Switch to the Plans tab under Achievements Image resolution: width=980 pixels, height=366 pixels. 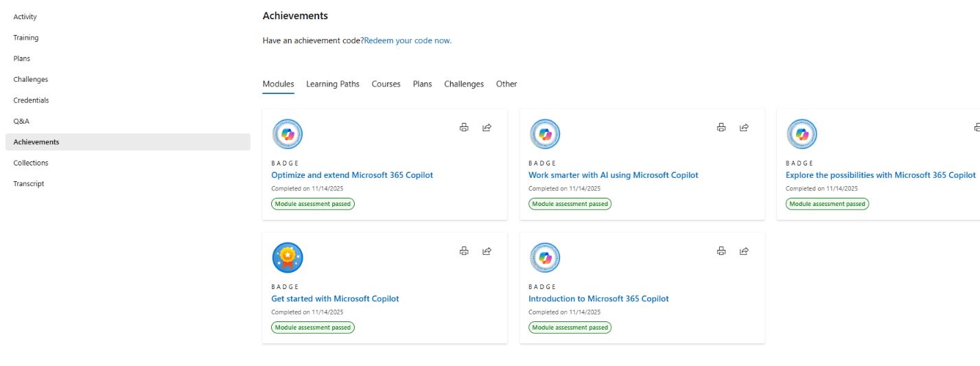point(423,84)
